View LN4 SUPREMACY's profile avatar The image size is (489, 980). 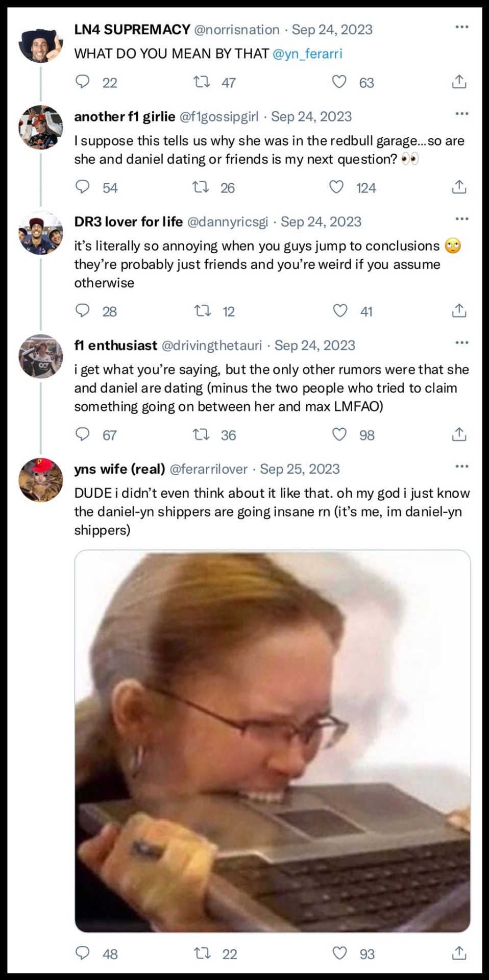[40, 44]
